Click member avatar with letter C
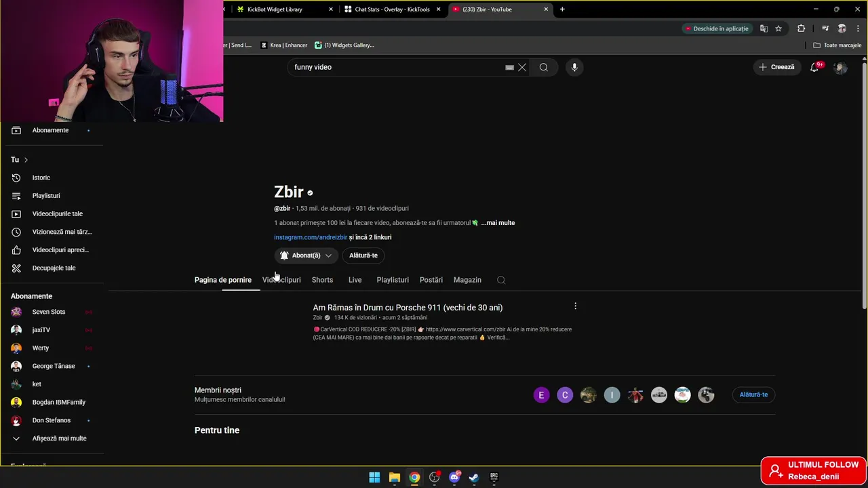868x488 pixels. coord(565,395)
